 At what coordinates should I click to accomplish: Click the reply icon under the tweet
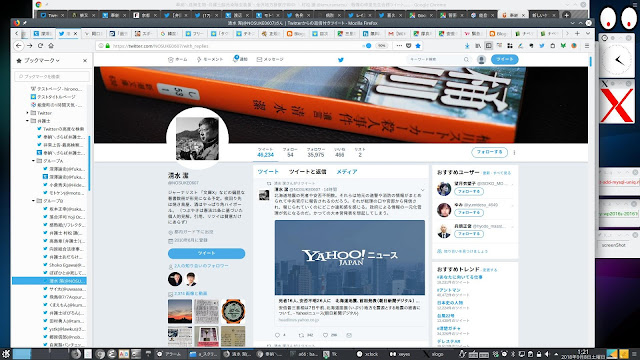pyautogui.click(x=278, y=335)
